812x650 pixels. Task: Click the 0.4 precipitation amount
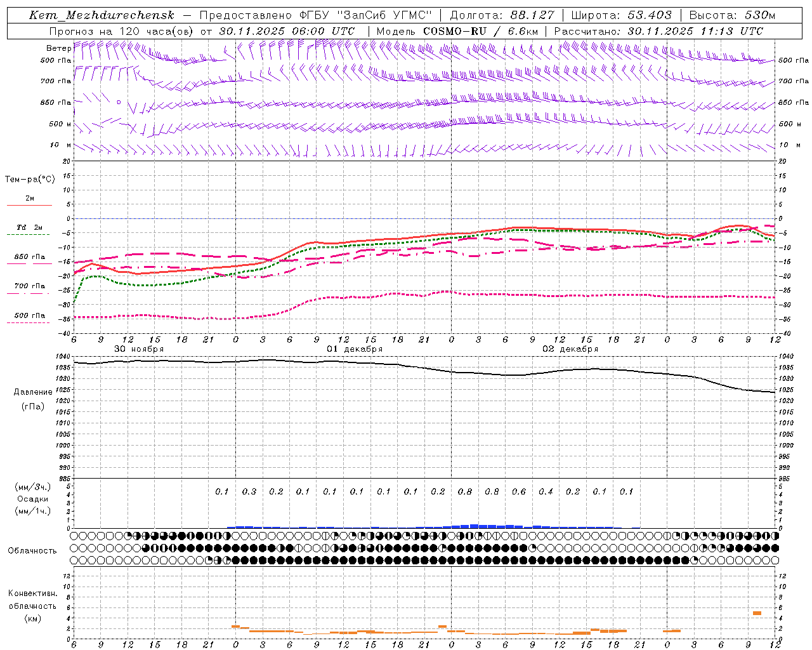(x=546, y=492)
